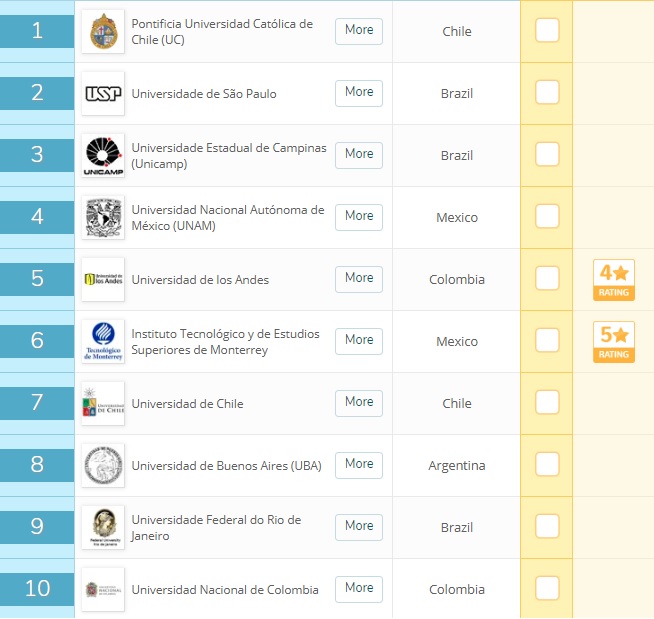Image resolution: width=654 pixels, height=619 pixels.
Task: Click the Instituto Tecnológico de Monterrey name
Action: [226, 341]
